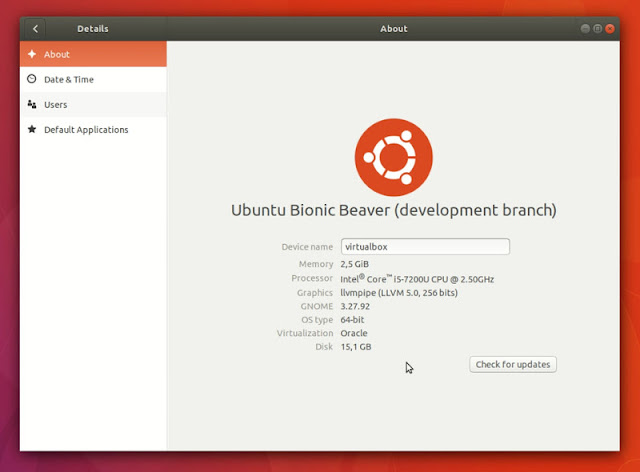Screen dimensions: 640x472
Task: Click the llvmpipe graphics value
Action: 399,293
